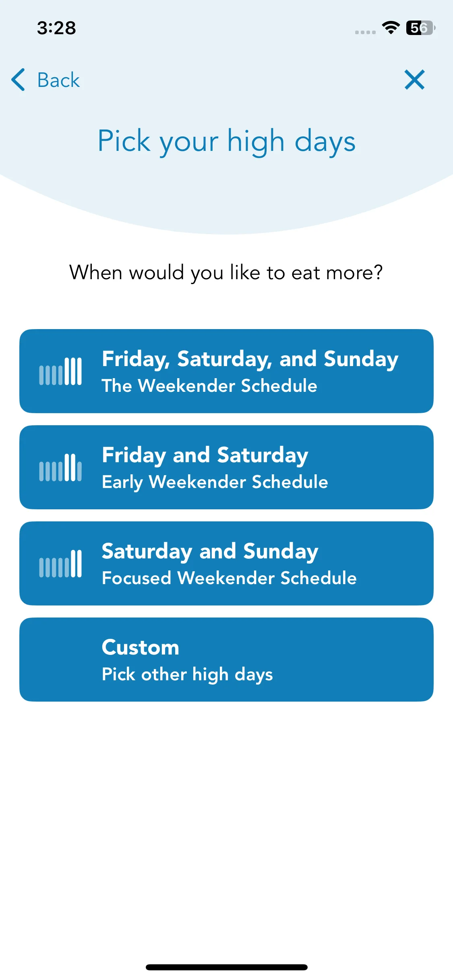Click the Back text link
The image size is (453, 980).
58,80
